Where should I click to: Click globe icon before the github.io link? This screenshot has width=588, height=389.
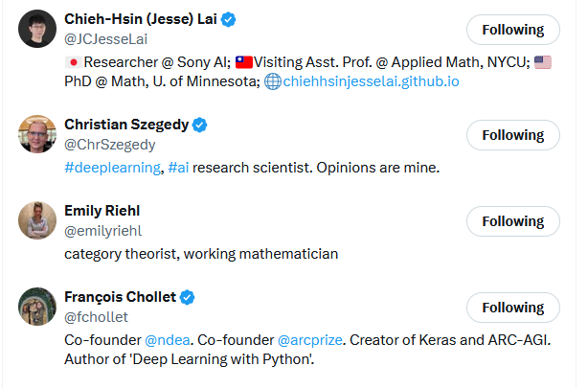click(x=272, y=81)
